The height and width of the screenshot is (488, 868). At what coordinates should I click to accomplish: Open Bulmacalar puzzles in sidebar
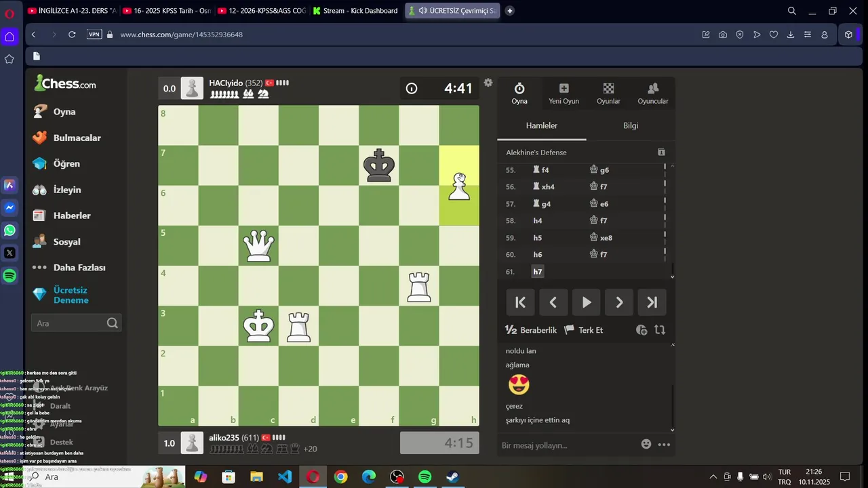pos(67,138)
